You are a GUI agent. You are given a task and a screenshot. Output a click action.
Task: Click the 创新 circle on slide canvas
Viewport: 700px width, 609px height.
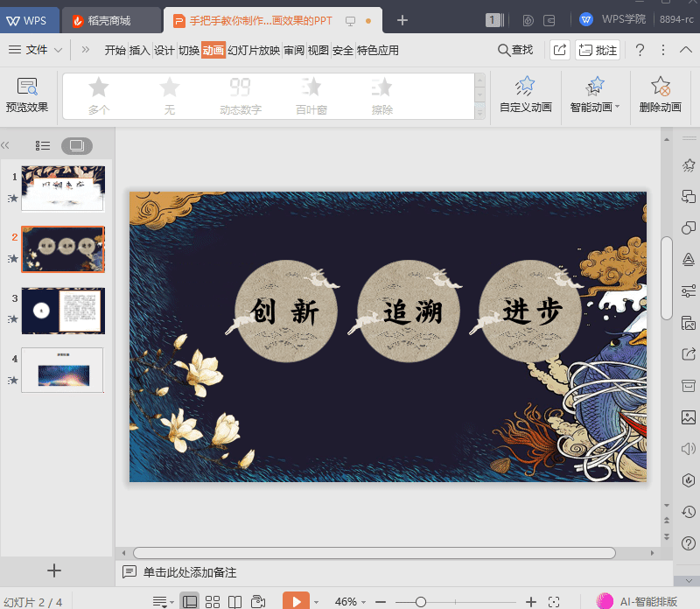coord(286,311)
